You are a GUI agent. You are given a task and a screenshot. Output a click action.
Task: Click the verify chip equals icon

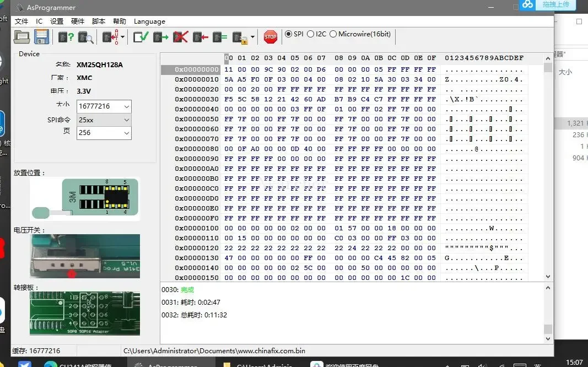pyautogui.click(x=220, y=37)
